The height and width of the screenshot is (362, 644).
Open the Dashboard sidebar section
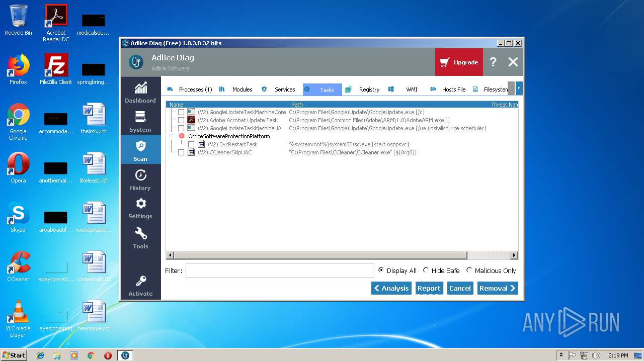pyautogui.click(x=140, y=92)
